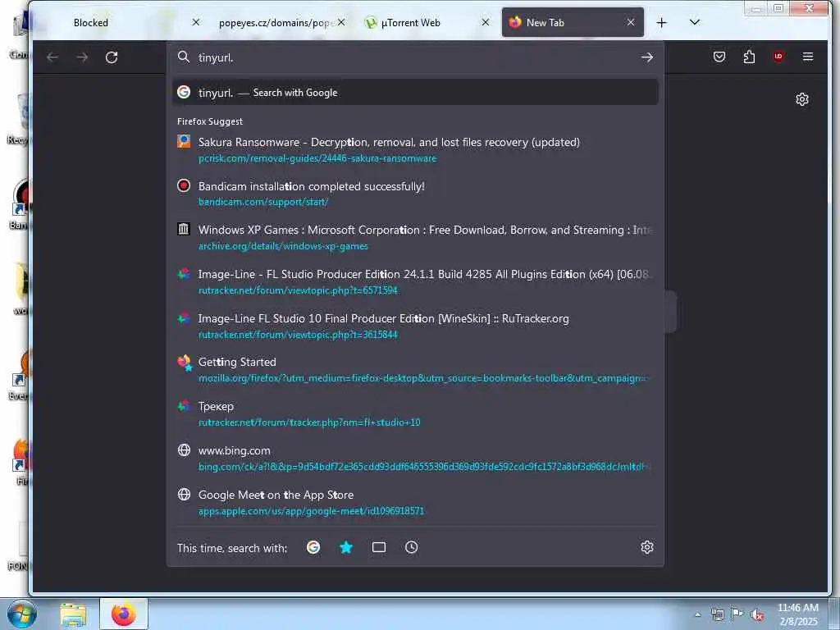Open the Firefox application menu
Screen dimensions: 840x630
coord(808,57)
